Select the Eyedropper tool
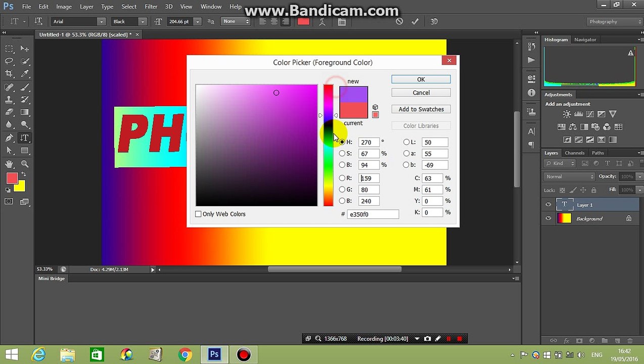The height and width of the screenshot is (364, 644). point(24,74)
